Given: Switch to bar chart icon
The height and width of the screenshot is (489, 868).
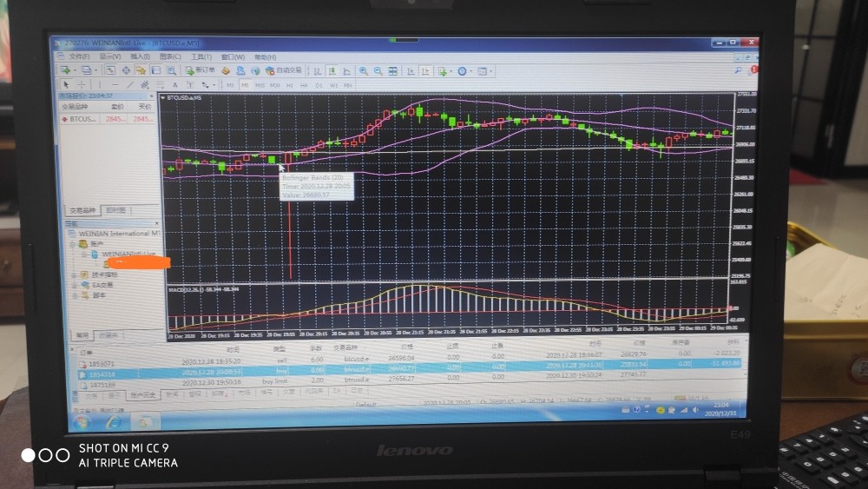Looking at the screenshot, I should (317, 71).
